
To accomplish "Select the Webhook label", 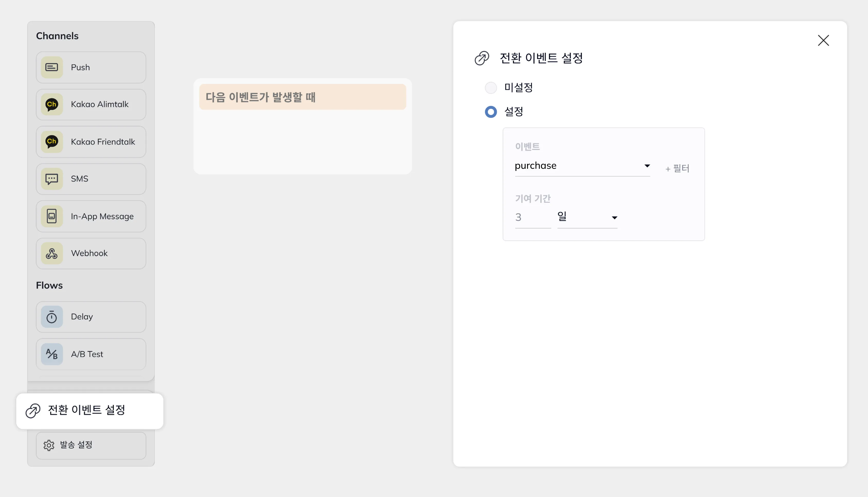I will tap(89, 253).
